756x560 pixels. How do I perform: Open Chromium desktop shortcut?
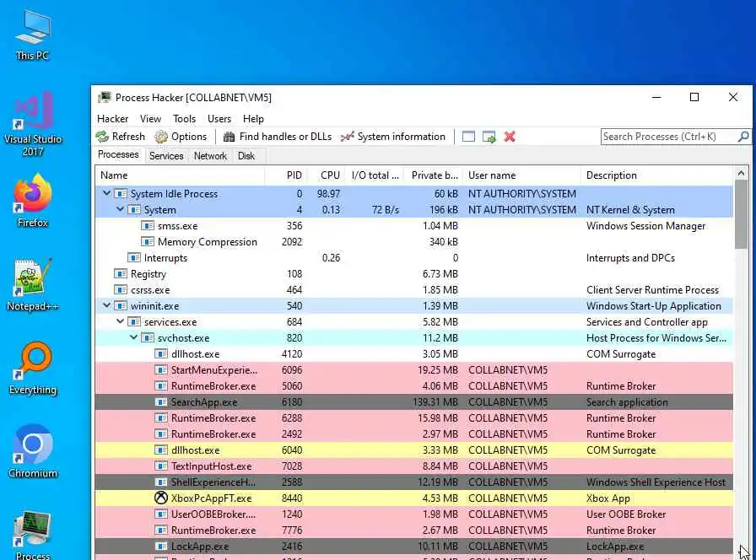(x=32, y=451)
